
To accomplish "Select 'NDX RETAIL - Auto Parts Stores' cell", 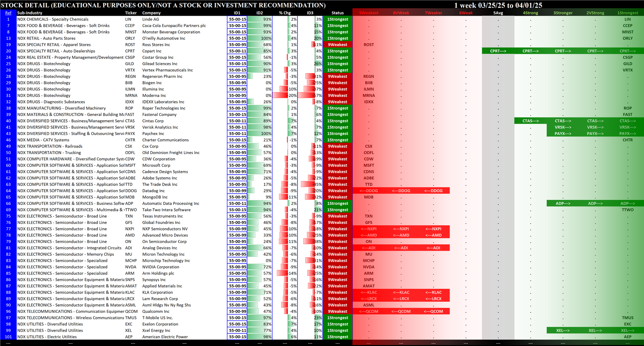I will coord(46,38).
